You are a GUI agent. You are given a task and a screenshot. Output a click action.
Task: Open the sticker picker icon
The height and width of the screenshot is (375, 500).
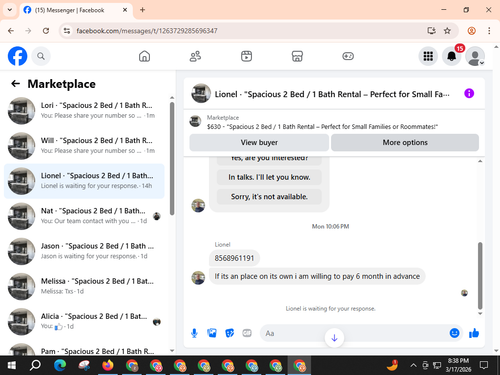tap(229, 333)
